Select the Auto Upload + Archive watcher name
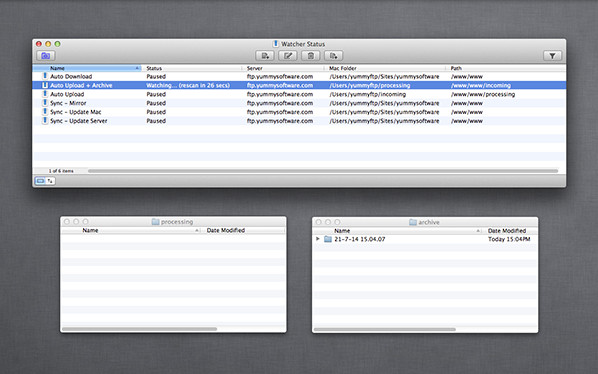598x374 pixels. tap(81, 85)
